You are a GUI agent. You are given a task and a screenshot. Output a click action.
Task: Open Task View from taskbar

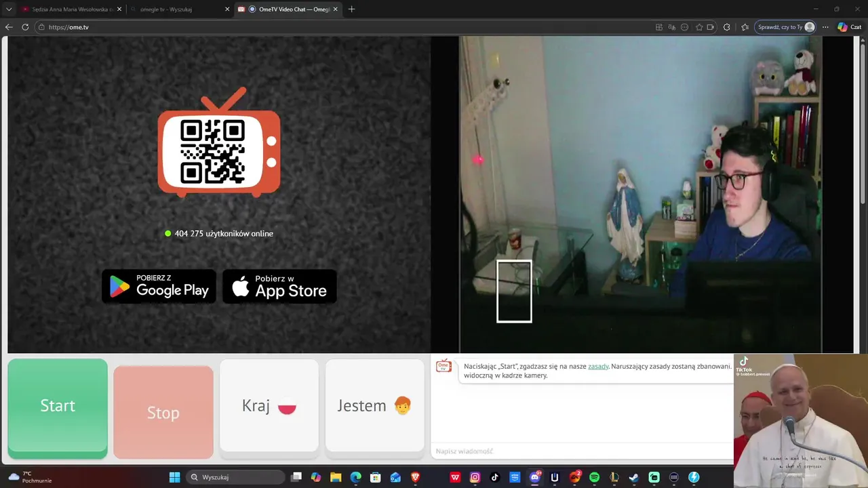click(x=296, y=477)
